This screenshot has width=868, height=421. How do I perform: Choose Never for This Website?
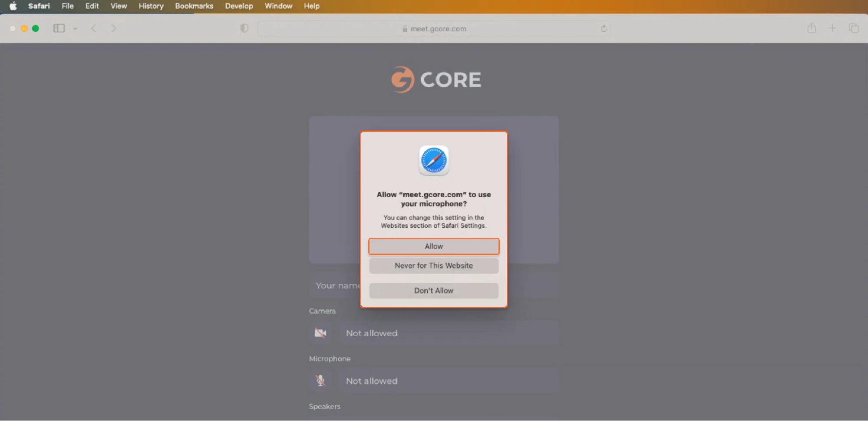434,265
